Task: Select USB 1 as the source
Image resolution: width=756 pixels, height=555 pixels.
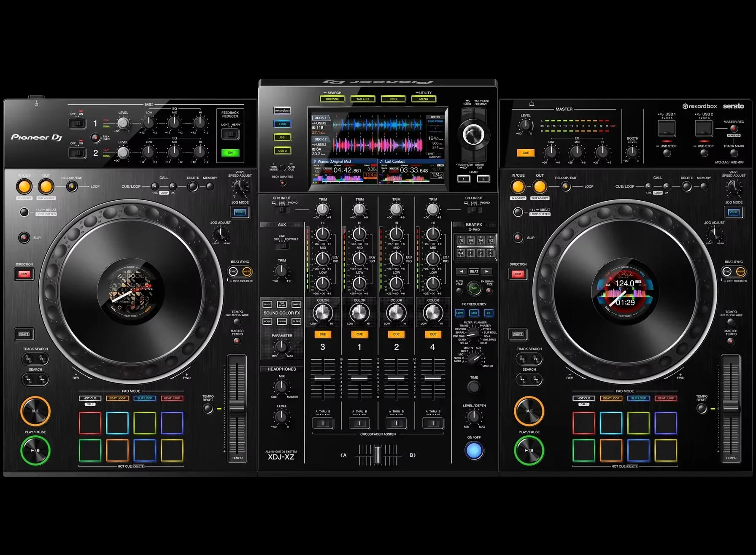Action: coord(282,137)
